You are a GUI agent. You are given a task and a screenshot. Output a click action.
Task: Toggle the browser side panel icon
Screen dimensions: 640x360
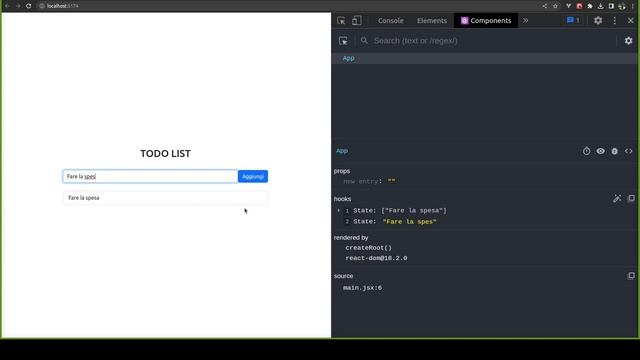pyautogui.click(x=611, y=6)
